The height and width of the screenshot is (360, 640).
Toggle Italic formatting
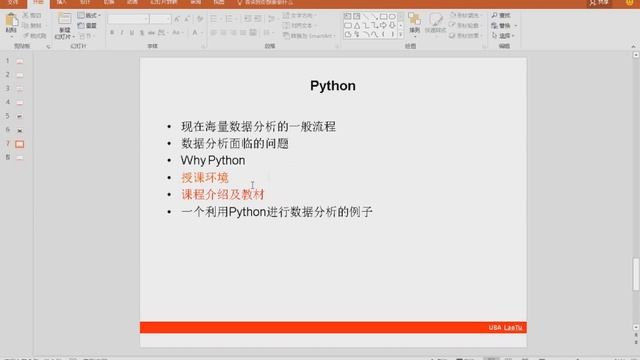[x=122, y=32]
